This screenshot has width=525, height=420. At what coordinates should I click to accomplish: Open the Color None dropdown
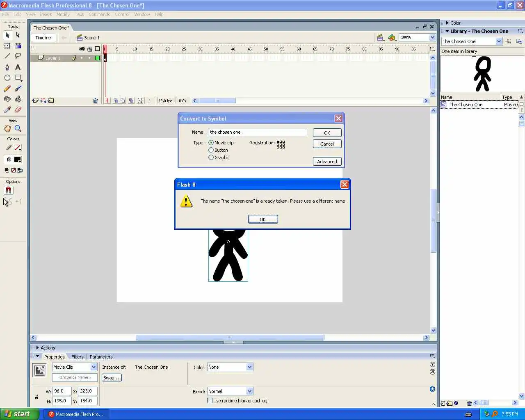(x=249, y=367)
